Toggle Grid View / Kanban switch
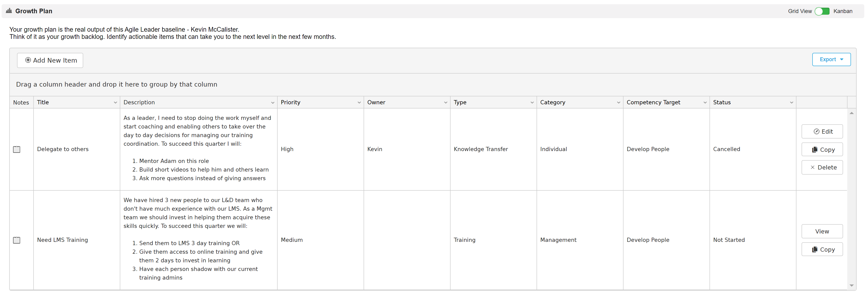The width and height of the screenshot is (868, 294). 822,11
